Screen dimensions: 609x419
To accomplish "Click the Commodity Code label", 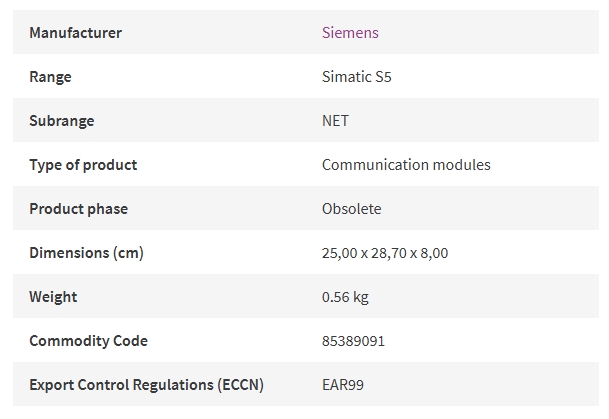I will [x=89, y=341].
